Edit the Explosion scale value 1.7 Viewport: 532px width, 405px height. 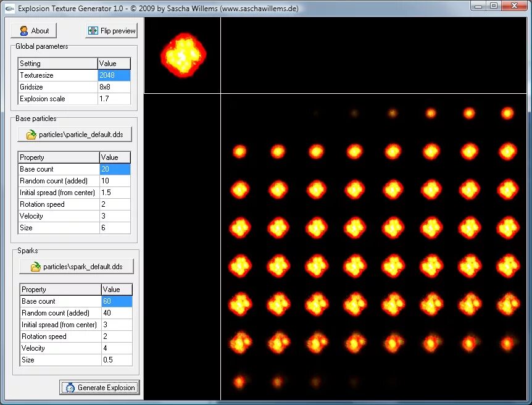point(114,99)
